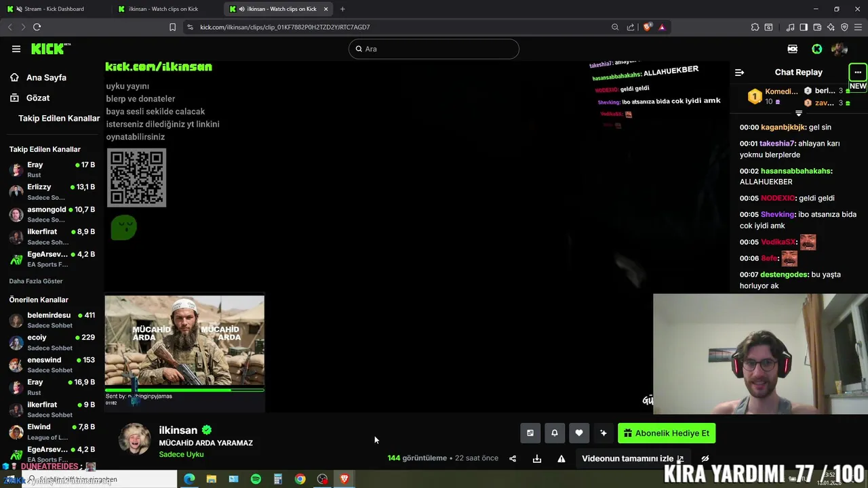The height and width of the screenshot is (488, 868).
Task: Open Erlizzy channel in sidebar
Action: pos(52,192)
